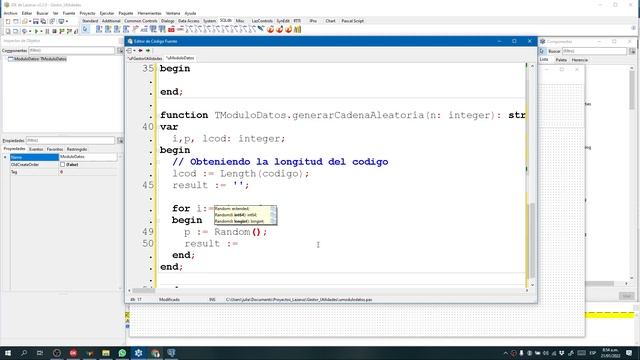Click the Task View icon on taskbar

pos(40,353)
